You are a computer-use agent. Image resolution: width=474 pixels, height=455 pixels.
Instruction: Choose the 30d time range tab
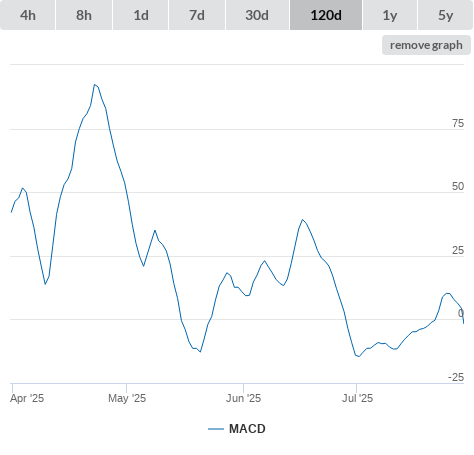[257, 15]
